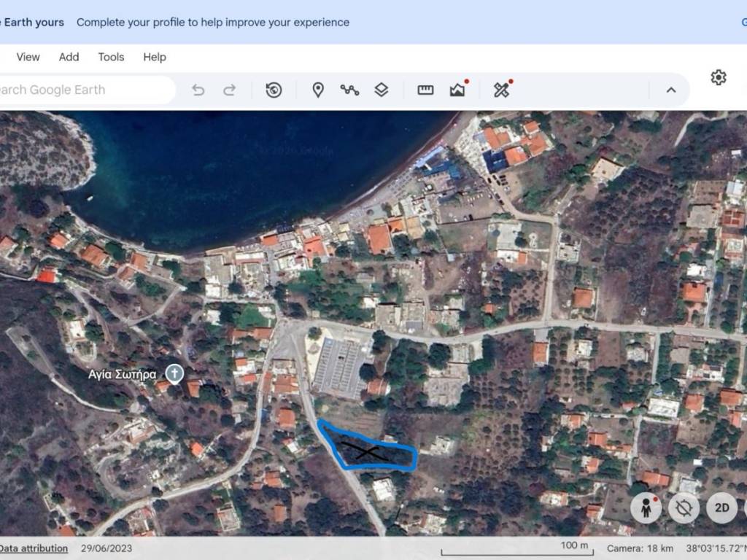Toggle the 2D view button
Viewport: 747px width, 560px height.
[x=721, y=508]
